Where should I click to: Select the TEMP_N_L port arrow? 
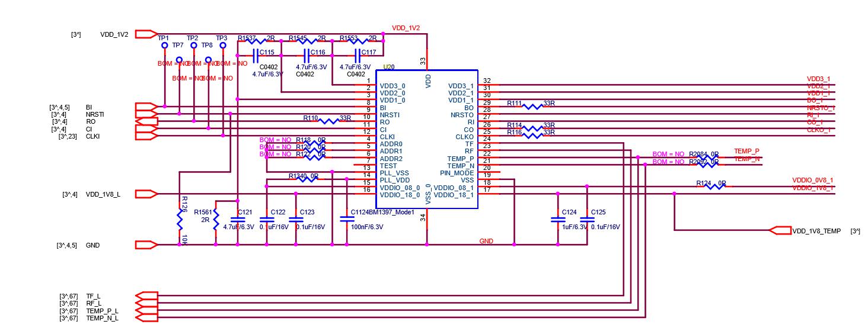[146, 319]
